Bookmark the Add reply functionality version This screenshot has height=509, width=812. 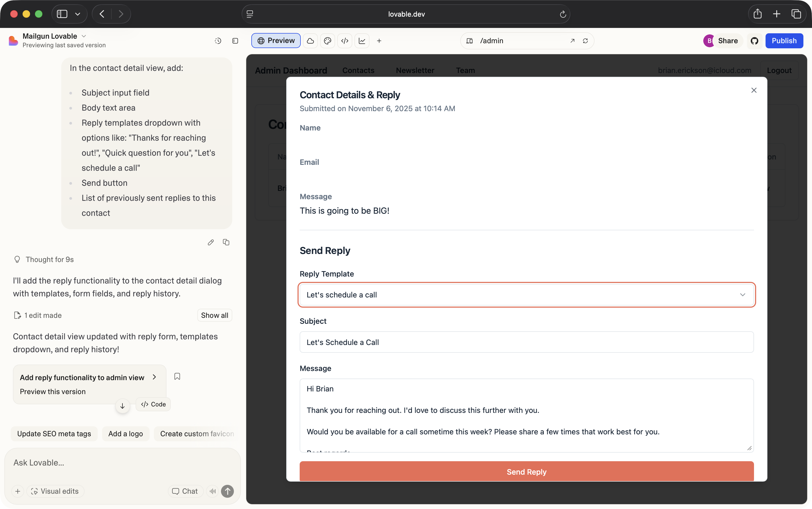pos(177,376)
